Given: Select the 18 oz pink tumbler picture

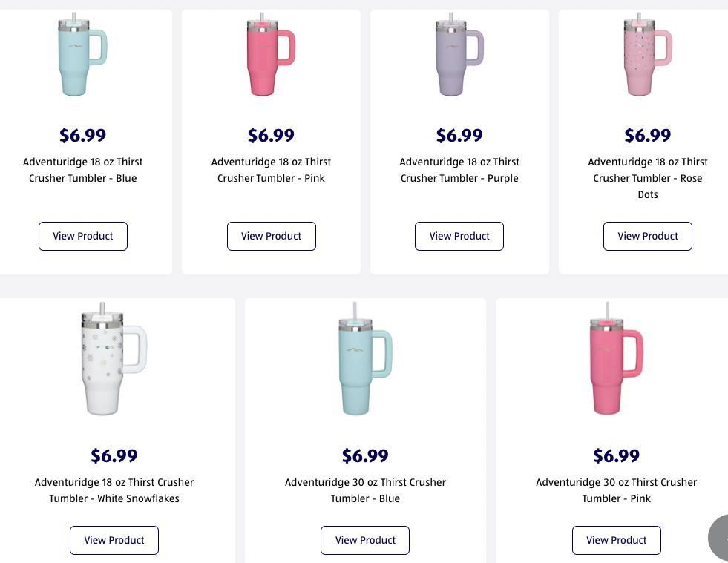Looking at the screenshot, I should tap(270, 54).
